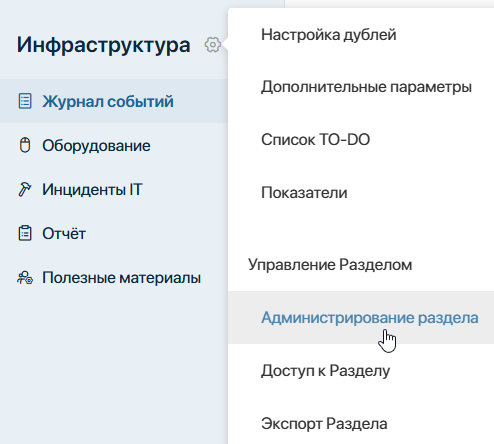Click the Полезные материалы users icon
Screen dimensions: 494x444
25,277
